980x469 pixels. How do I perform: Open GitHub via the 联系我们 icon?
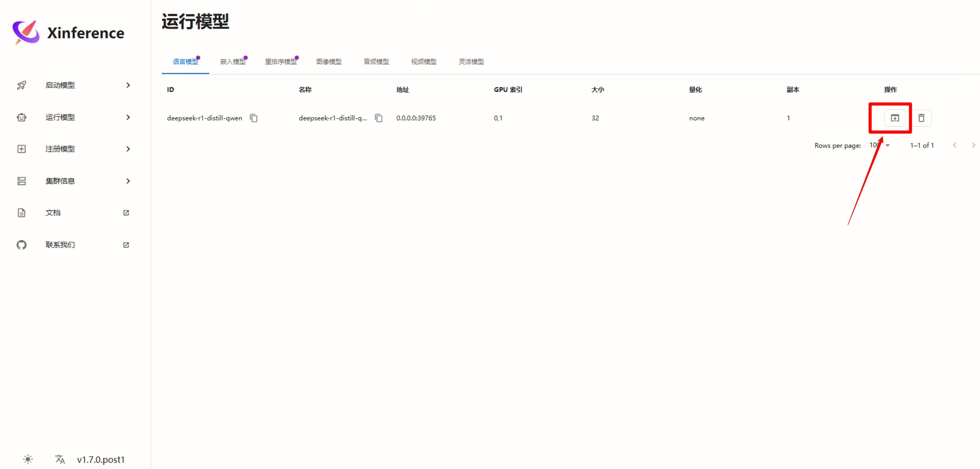pyautogui.click(x=21, y=245)
